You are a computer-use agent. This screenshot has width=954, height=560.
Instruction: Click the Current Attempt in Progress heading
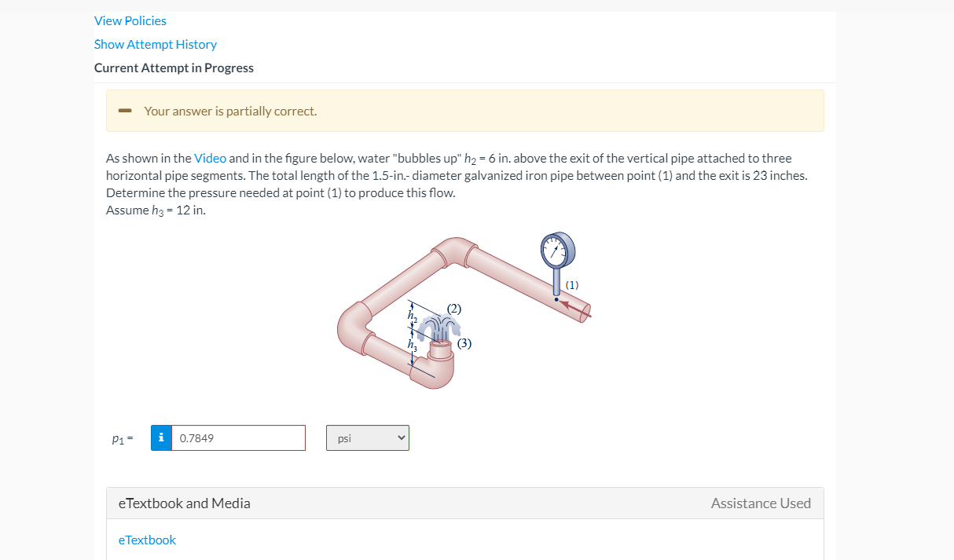tap(174, 68)
